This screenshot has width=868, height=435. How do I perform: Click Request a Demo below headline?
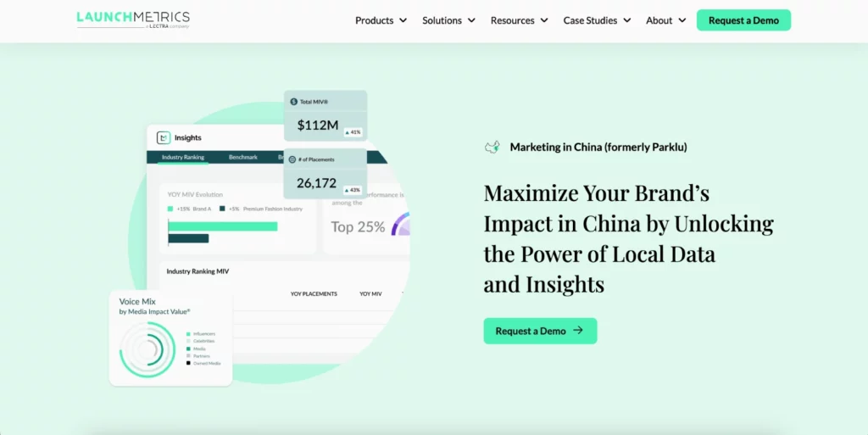(x=540, y=331)
